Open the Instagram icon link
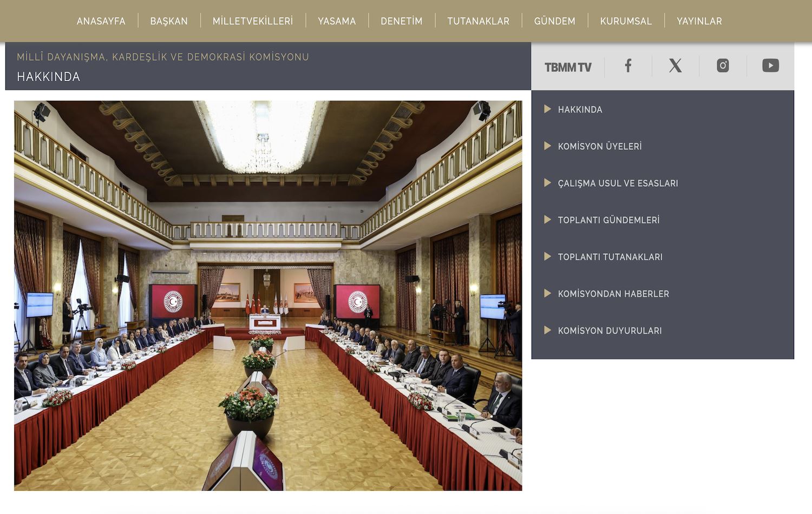812x514 pixels. [x=723, y=66]
